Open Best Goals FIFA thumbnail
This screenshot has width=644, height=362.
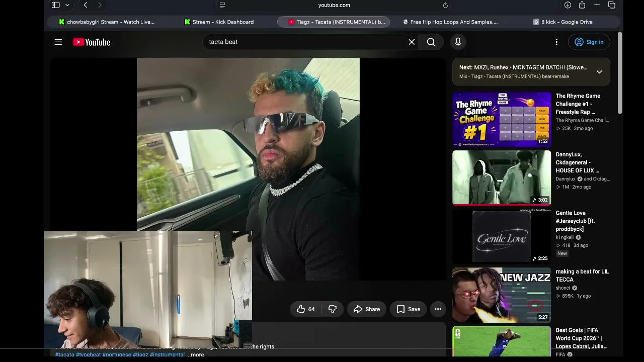pos(502,341)
